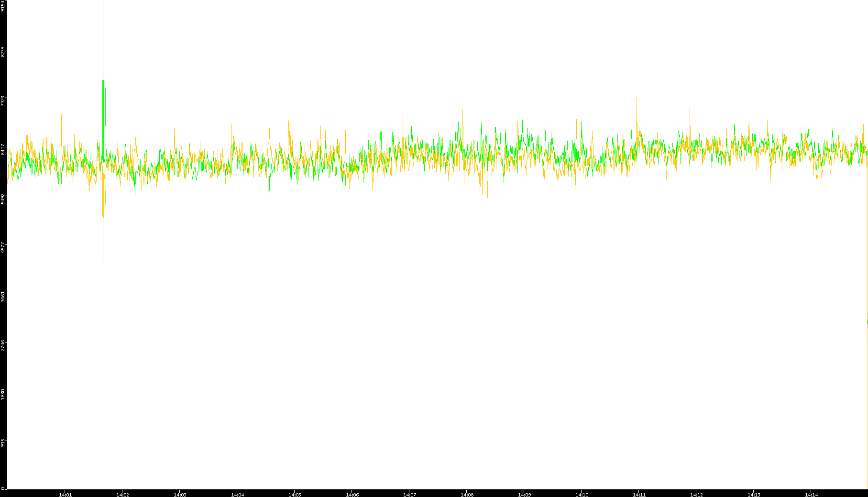Select the 1830 vertical axis label
The width and height of the screenshot is (868, 497).
pos(3,394)
